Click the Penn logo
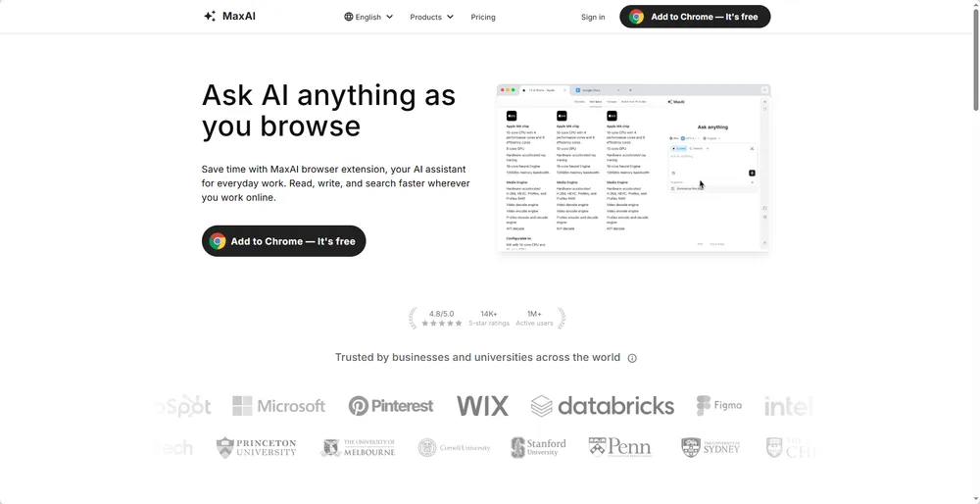The image size is (980, 504). pyautogui.click(x=620, y=448)
